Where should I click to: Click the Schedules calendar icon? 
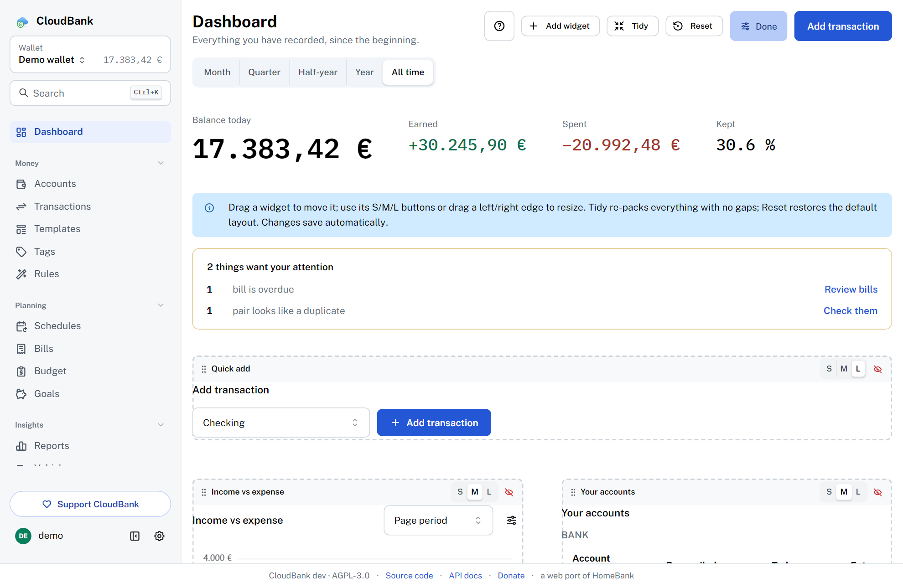tap(21, 326)
